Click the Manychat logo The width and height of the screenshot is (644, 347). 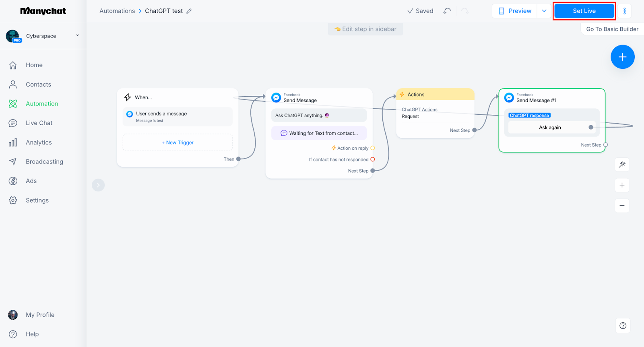tap(43, 11)
